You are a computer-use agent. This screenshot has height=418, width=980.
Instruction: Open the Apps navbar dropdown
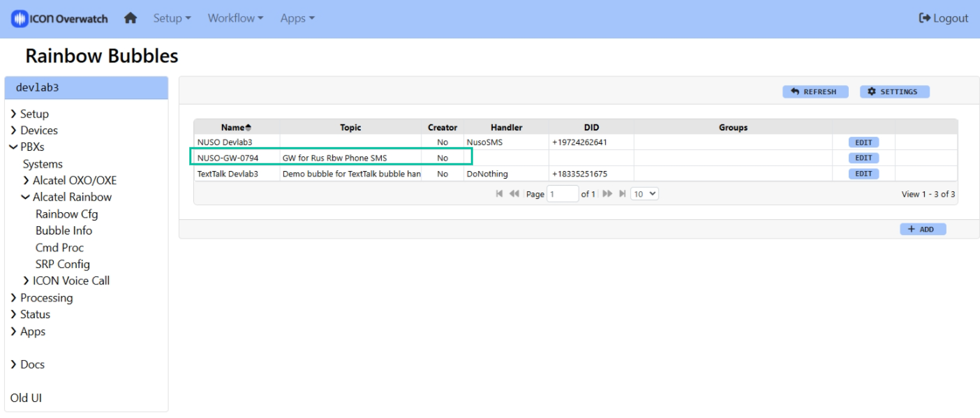click(x=297, y=19)
